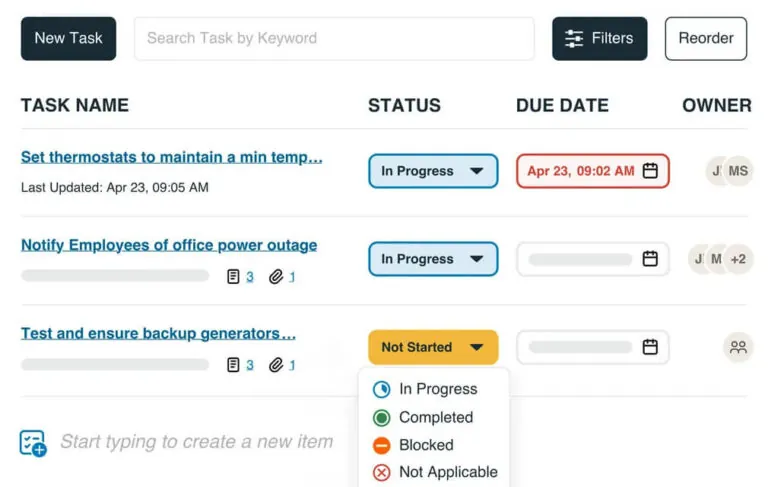Click assign-owner people icon for backup generators
The image size is (768, 487).
pos(738,347)
